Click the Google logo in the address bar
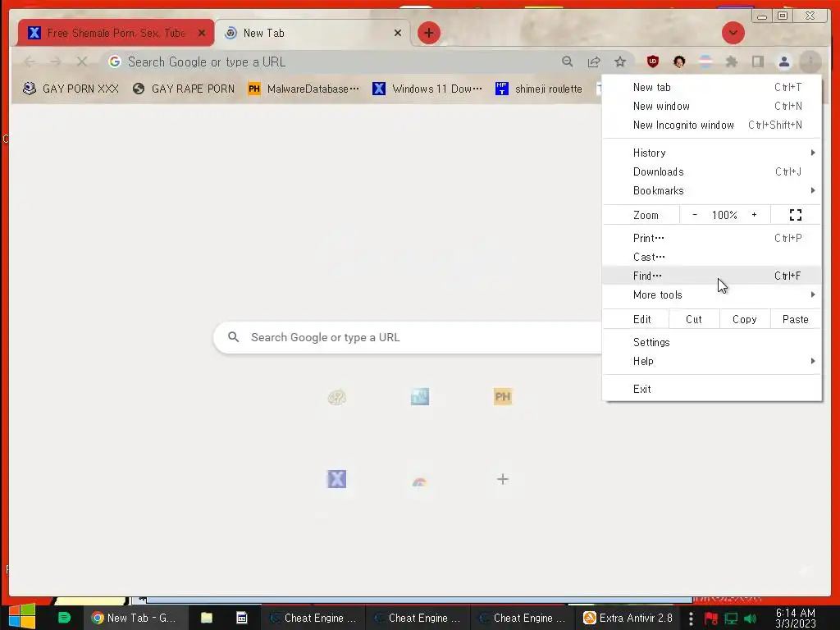Screen dimensions: 840x630 coord(114,62)
